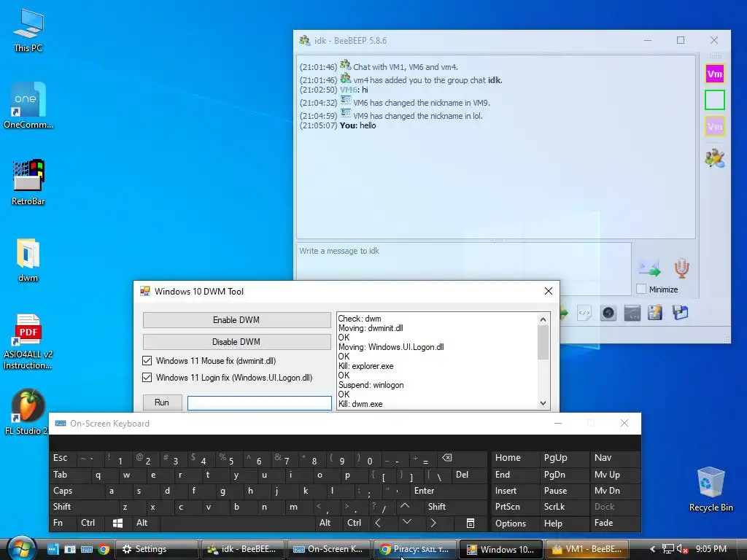Image resolution: width=747 pixels, height=560 pixels.
Task: Expand hidden system tray icons arrow
Action: tap(653, 549)
